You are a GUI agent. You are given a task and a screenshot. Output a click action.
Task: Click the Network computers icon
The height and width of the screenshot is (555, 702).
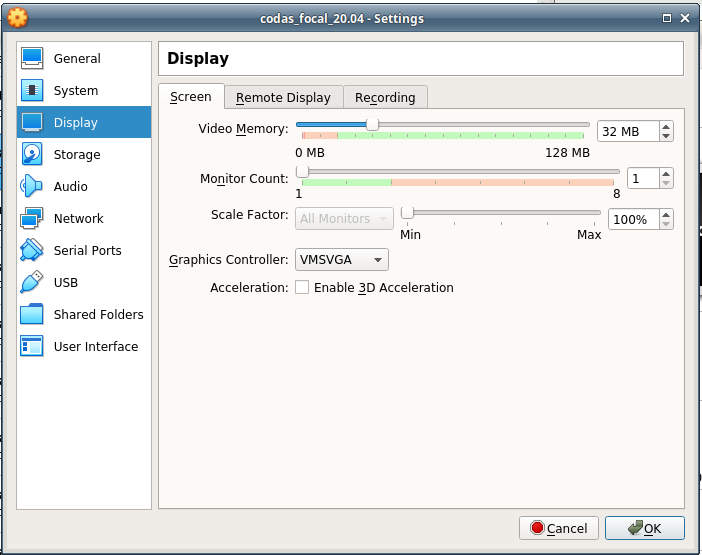32,218
